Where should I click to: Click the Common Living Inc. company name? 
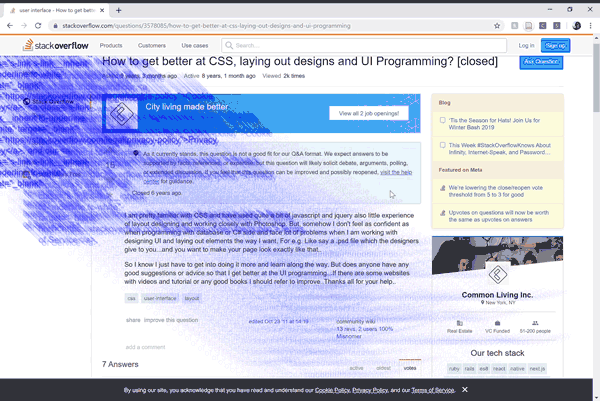pyautogui.click(x=497, y=295)
